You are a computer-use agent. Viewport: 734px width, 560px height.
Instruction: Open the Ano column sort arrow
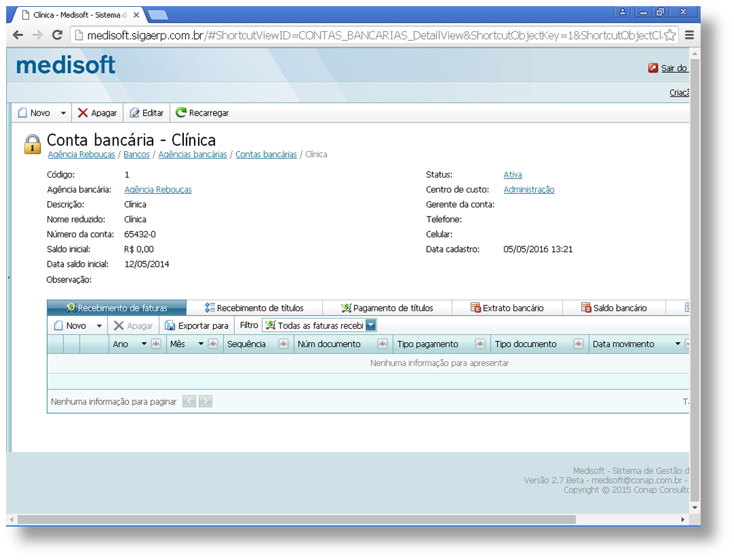pos(144,344)
